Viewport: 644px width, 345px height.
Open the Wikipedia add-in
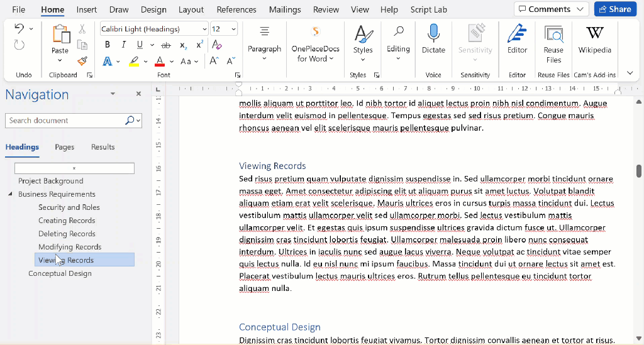tap(594, 38)
